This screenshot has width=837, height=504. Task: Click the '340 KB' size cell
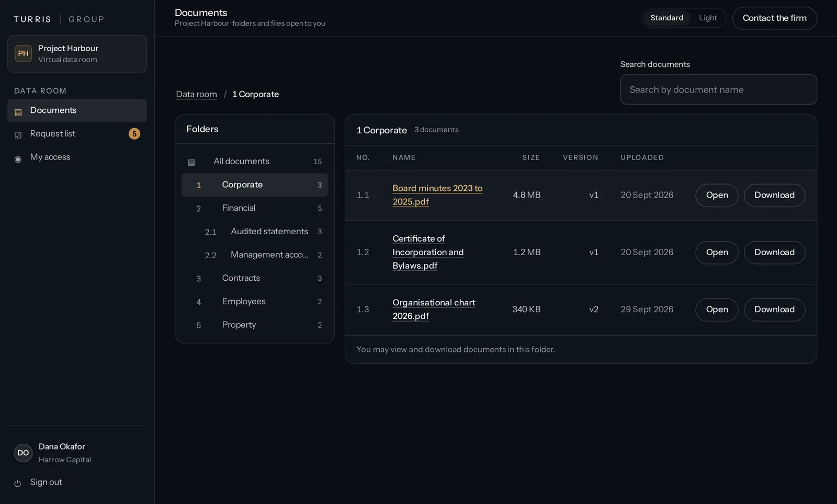pyautogui.click(x=526, y=310)
